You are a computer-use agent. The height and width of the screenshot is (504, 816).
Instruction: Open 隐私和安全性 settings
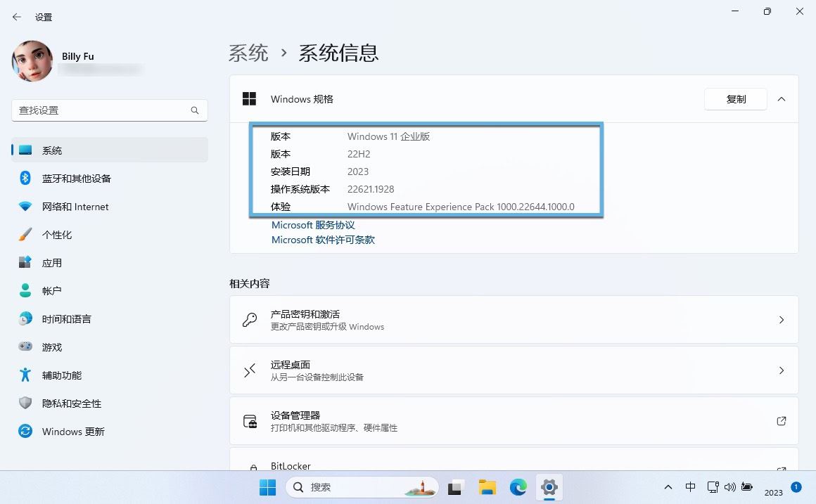coord(71,403)
